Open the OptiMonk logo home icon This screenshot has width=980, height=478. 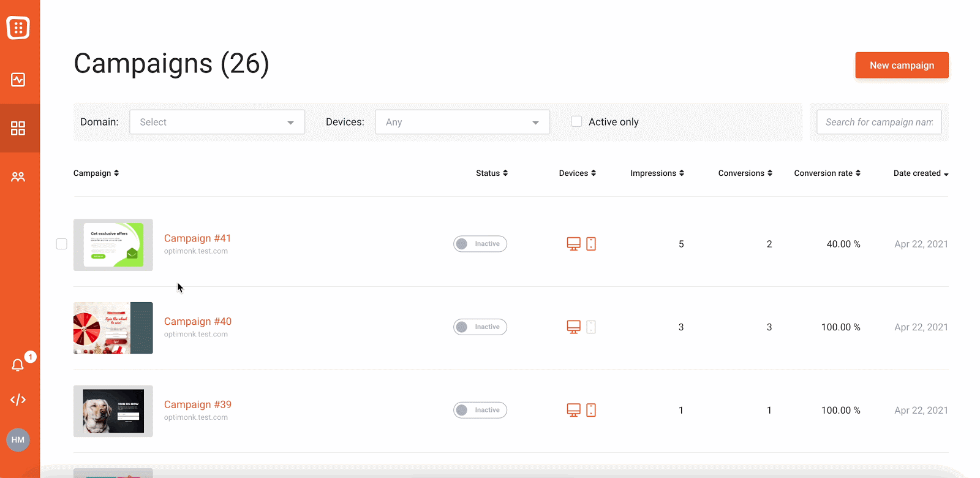(x=18, y=28)
